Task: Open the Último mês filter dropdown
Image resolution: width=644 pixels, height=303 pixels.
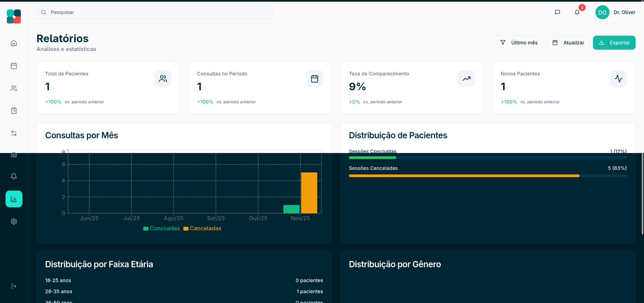Action: point(519,43)
